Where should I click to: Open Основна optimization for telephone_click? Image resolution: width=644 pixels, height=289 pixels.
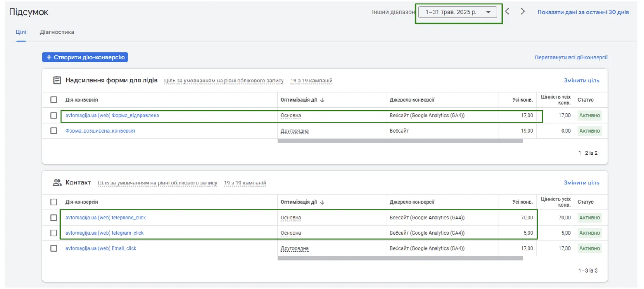(291, 217)
